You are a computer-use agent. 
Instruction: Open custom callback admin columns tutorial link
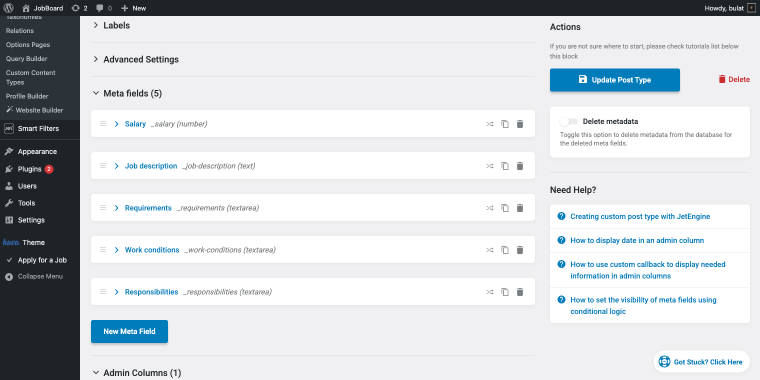[x=648, y=270]
